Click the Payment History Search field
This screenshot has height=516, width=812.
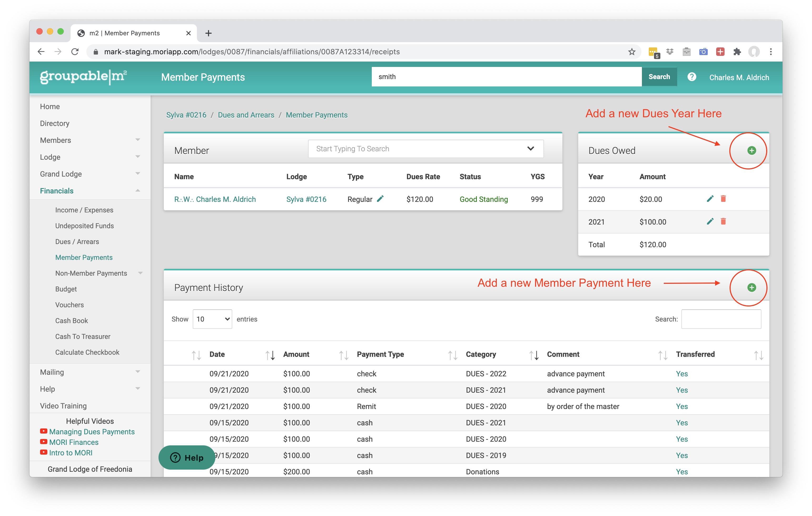click(721, 319)
